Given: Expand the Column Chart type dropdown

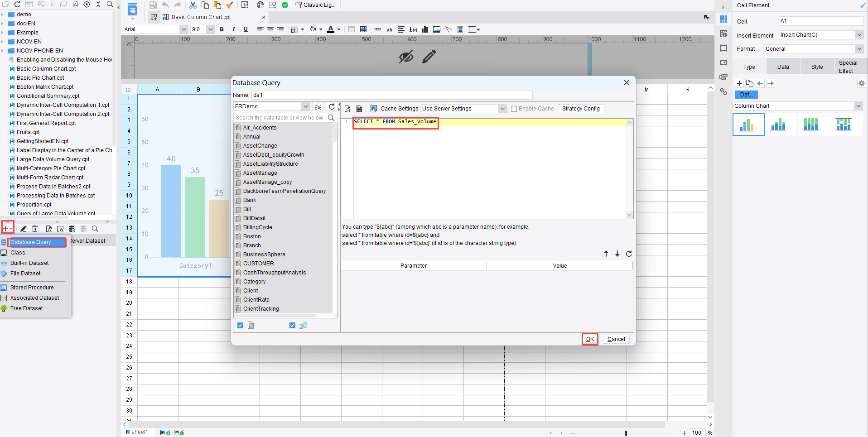Looking at the screenshot, I should click(858, 106).
